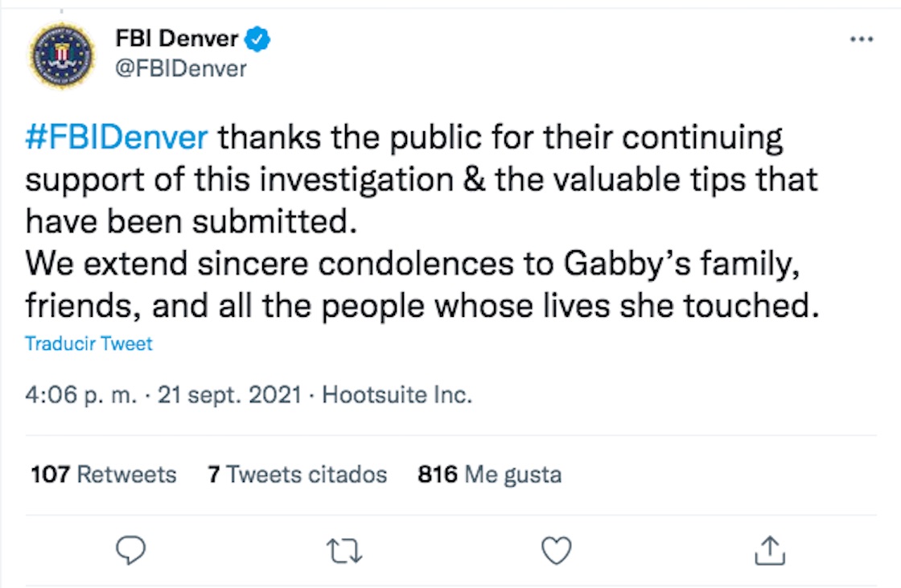
Task: Open the @FBIDenver handle link
Action: [181, 68]
